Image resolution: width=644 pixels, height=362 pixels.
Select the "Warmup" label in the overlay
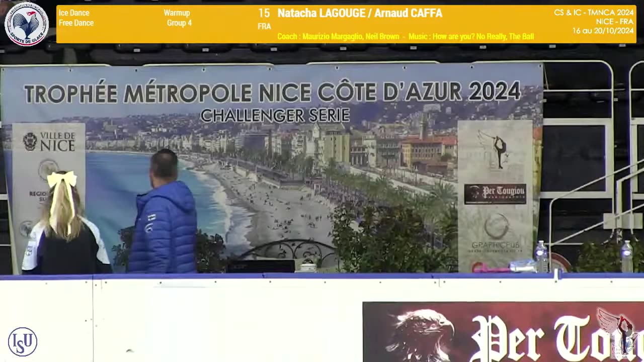(177, 13)
